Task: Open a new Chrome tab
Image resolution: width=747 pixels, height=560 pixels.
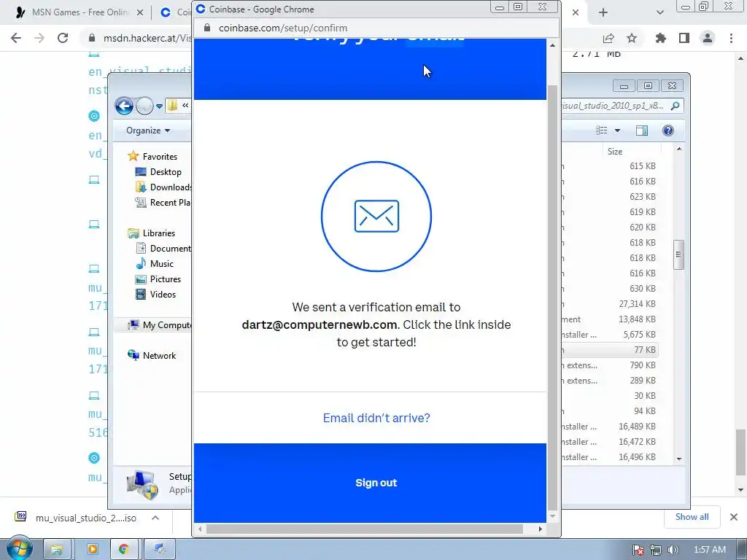Action: coord(603,12)
